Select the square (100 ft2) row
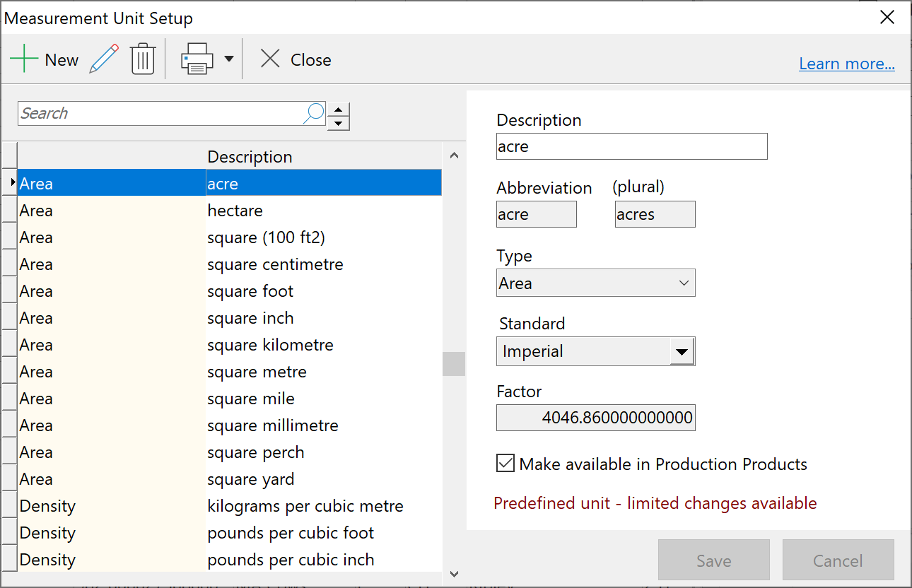This screenshot has height=588, width=912. point(230,237)
